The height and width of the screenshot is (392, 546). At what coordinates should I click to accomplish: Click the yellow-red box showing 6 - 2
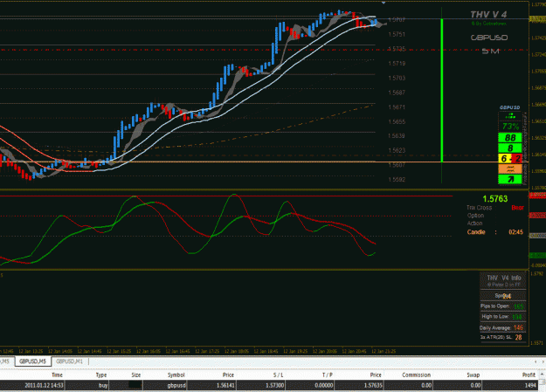coord(510,158)
